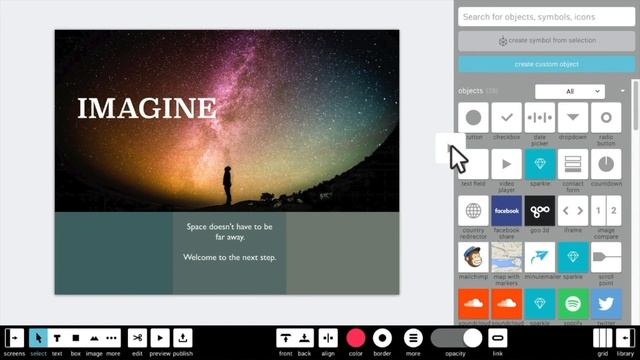The image size is (640, 360).
Task: Add the contact form object
Action: coord(573,164)
